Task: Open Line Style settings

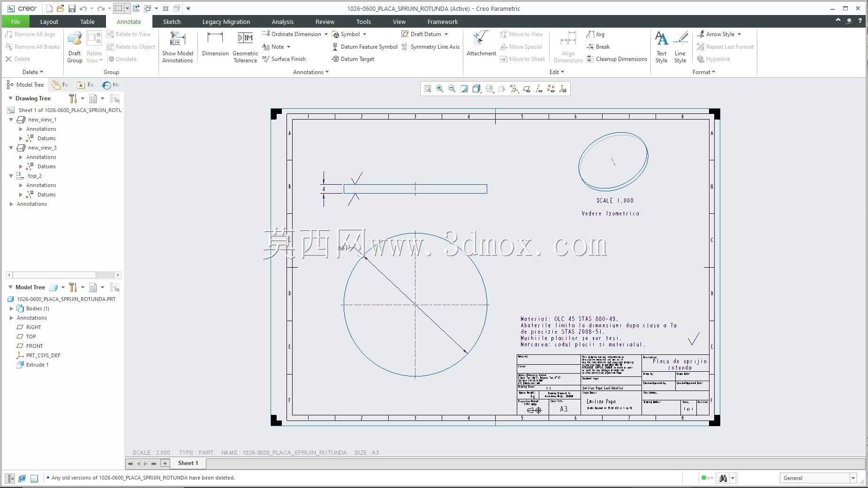Action: pyautogui.click(x=680, y=47)
